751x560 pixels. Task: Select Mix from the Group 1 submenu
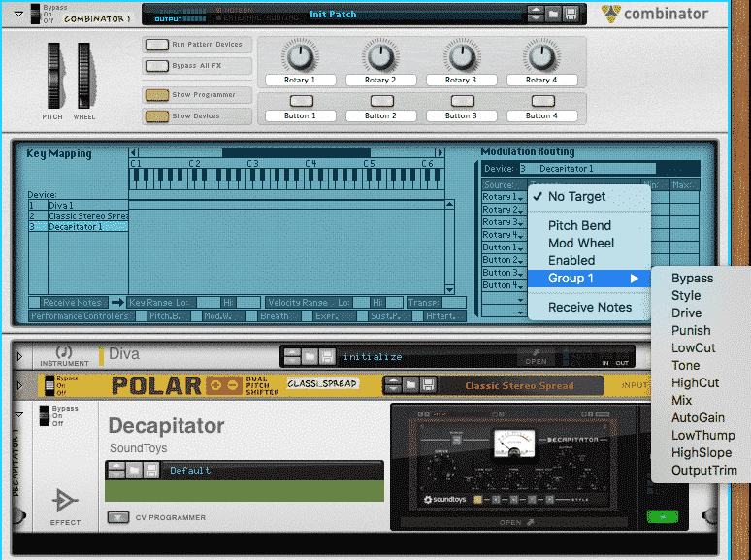click(701, 401)
